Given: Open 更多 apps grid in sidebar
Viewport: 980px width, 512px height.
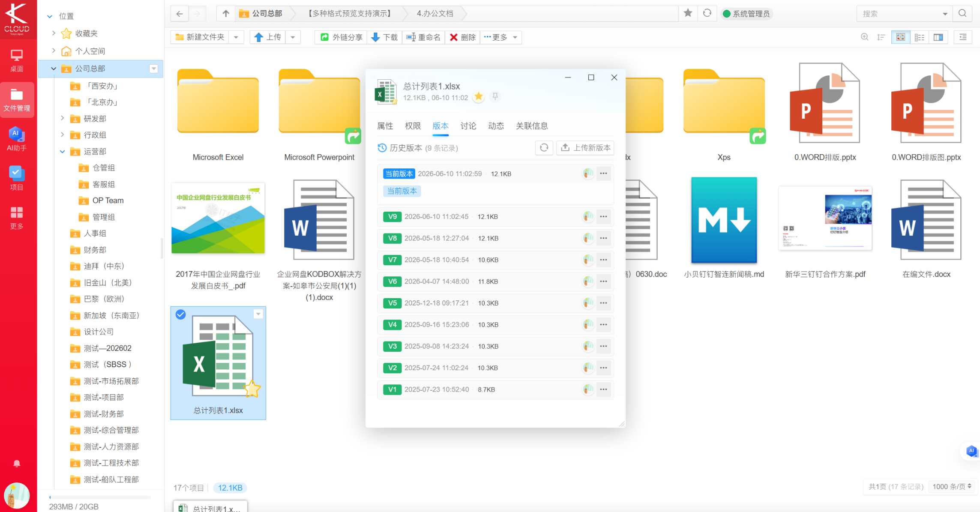Looking at the screenshot, I should tap(17, 218).
